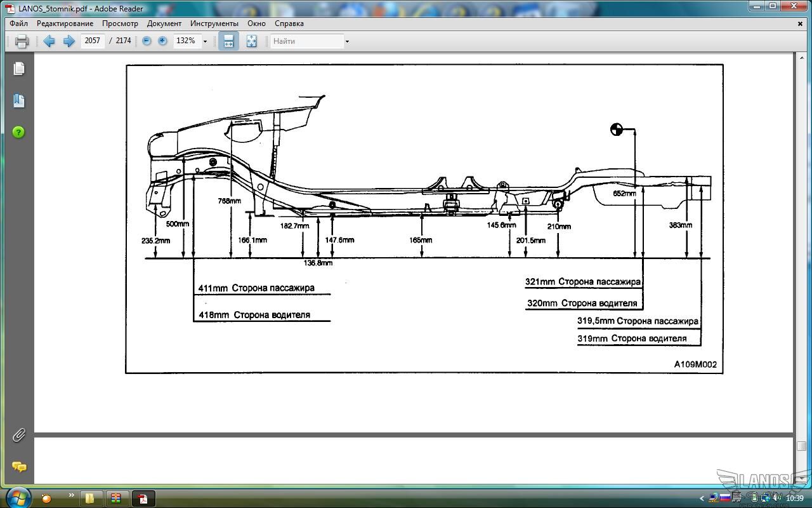Open the Инструменты menu
This screenshot has height=508, width=812.
214,23
